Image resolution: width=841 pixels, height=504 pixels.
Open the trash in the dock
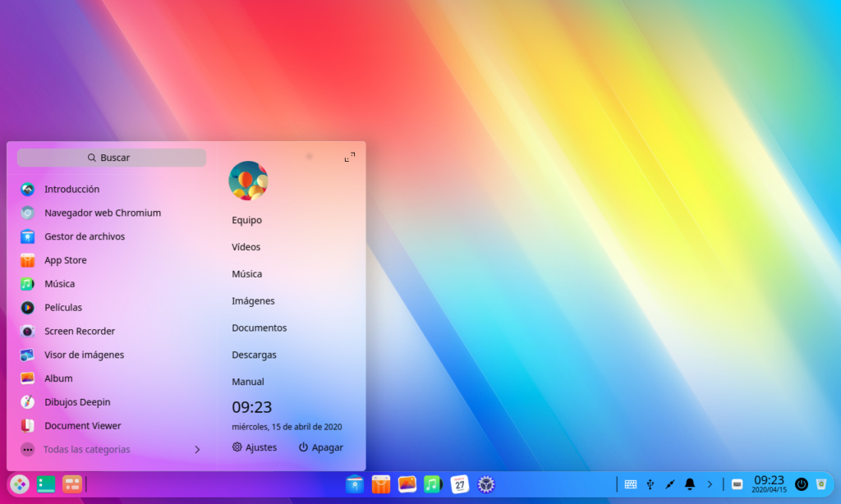(x=821, y=484)
